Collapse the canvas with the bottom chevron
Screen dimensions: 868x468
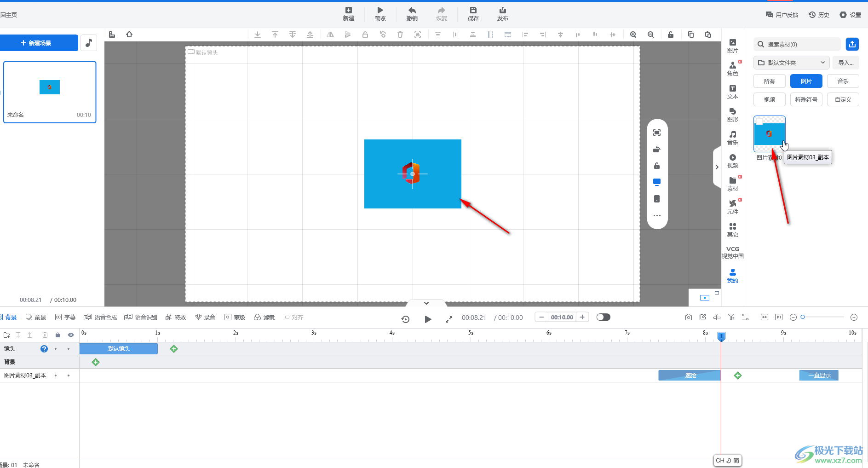(x=426, y=303)
